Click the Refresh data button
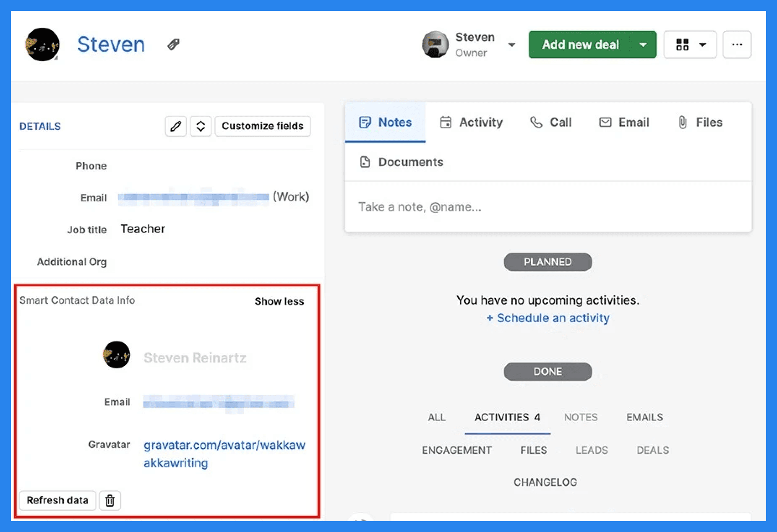Viewport: 777px width, 532px height. click(x=57, y=500)
